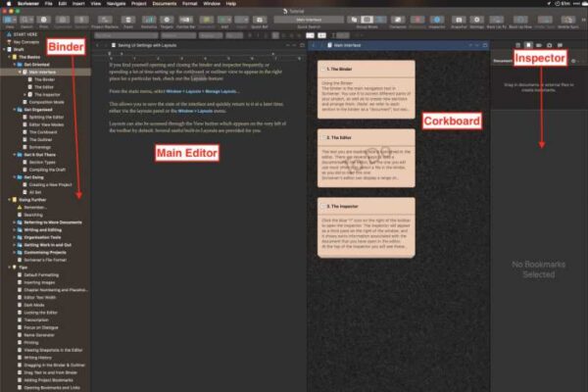Collapse the Tips folder
The image size is (588, 392).
click(x=10, y=268)
